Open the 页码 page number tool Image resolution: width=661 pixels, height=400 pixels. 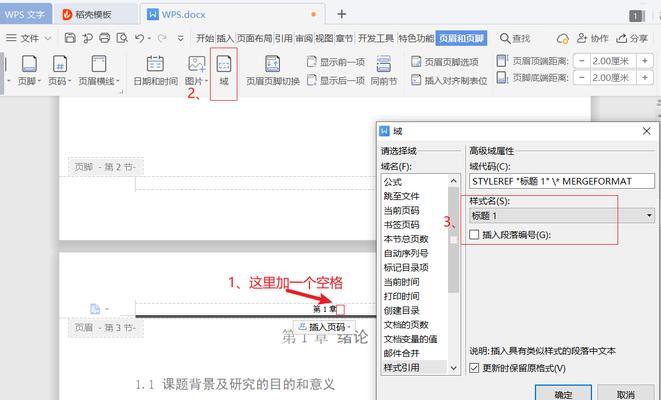pos(59,70)
